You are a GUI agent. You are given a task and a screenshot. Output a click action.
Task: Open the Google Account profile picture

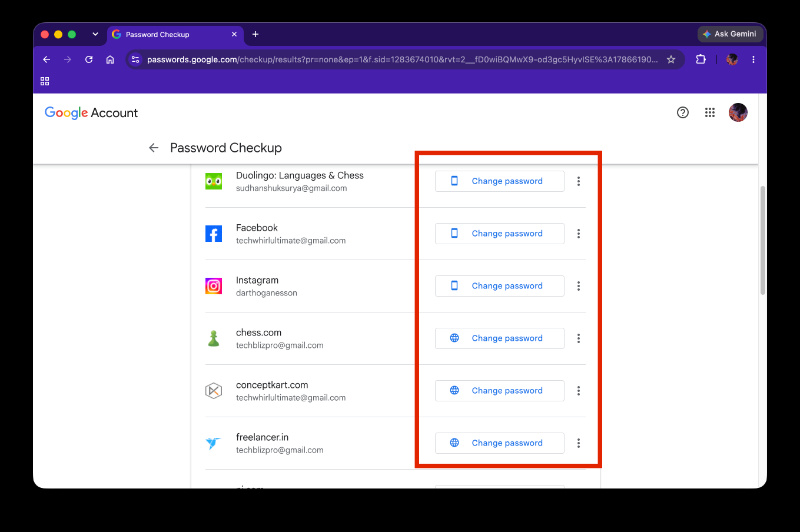click(738, 113)
